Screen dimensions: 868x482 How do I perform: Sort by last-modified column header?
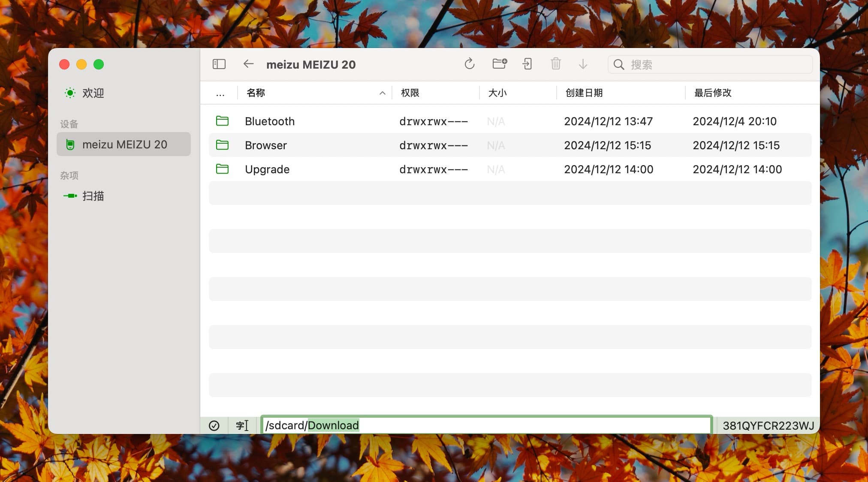coord(713,93)
